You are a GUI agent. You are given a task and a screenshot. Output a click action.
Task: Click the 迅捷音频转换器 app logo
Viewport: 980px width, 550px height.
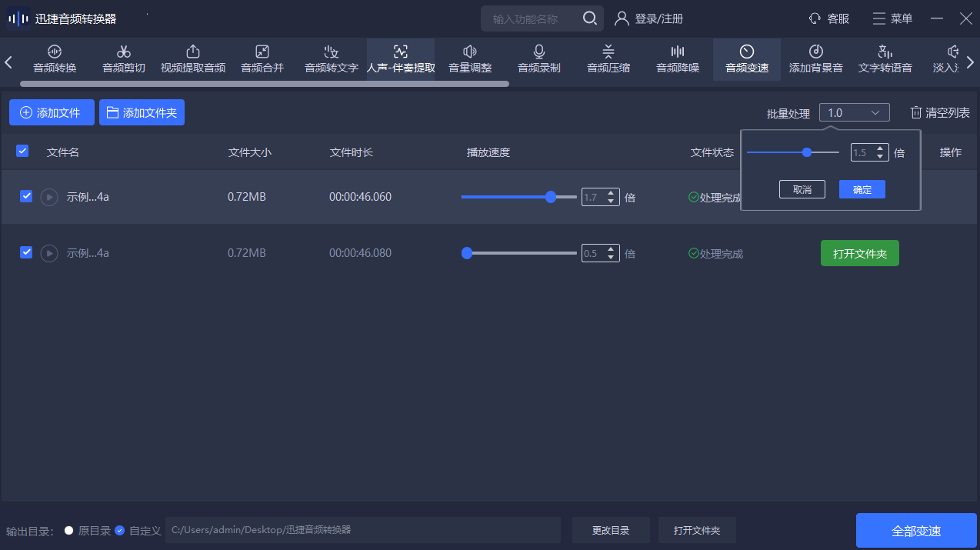tap(18, 18)
